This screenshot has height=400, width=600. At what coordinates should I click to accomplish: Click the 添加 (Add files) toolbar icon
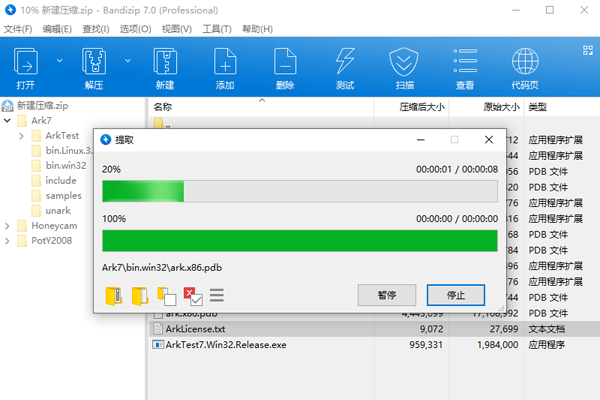pos(225,61)
